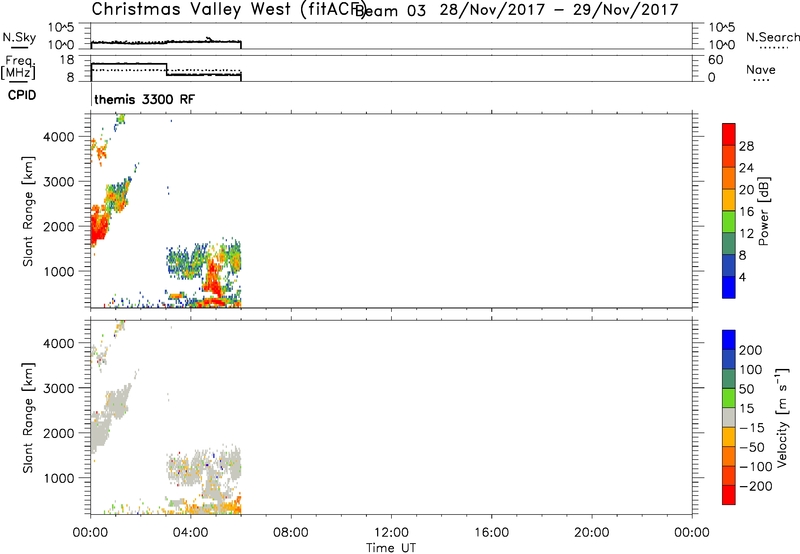Click the 'Christmas Valley West (fitACF)' plot title

(228, 10)
